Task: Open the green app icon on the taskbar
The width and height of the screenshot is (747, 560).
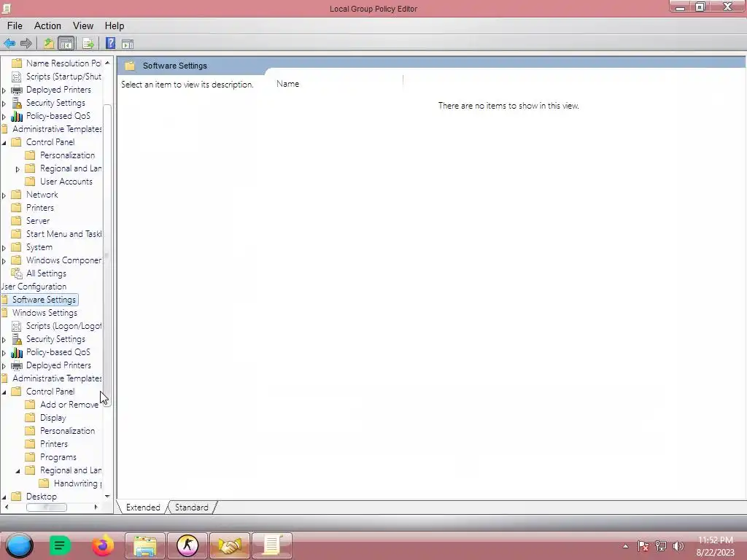Action: 60,545
